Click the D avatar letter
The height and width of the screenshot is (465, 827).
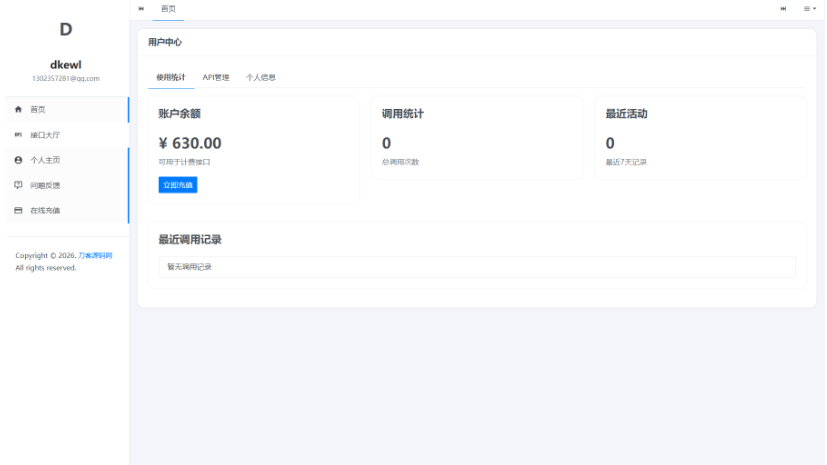[x=65, y=30]
